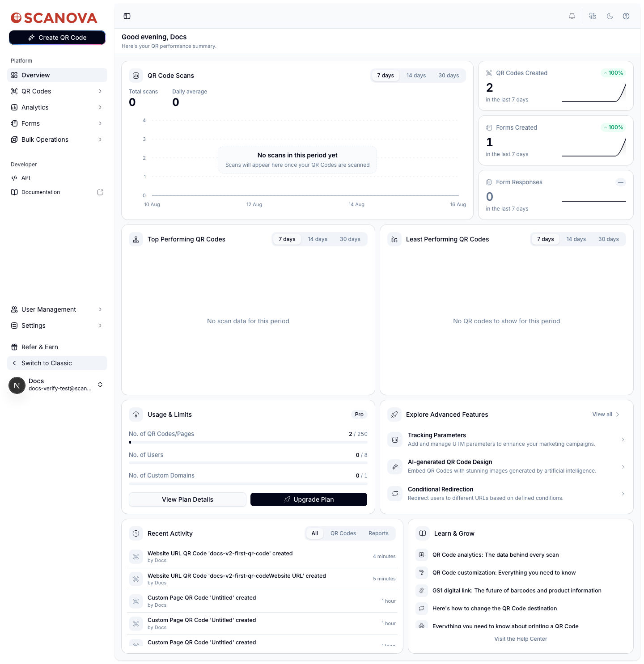
Task: Open the help question-mark icon
Action: point(626,16)
